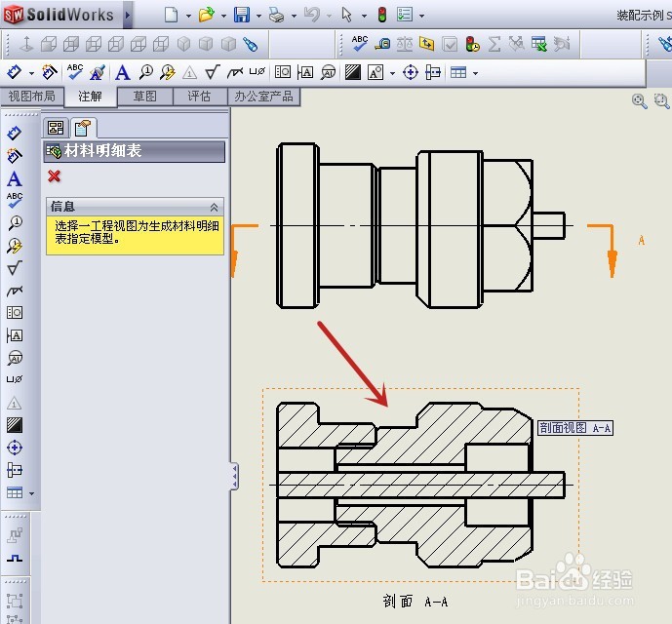Image resolution: width=672 pixels, height=624 pixels.
Task: Click Zoom to Fit magnifier in drawing area
Action: (x=639, y=101)
